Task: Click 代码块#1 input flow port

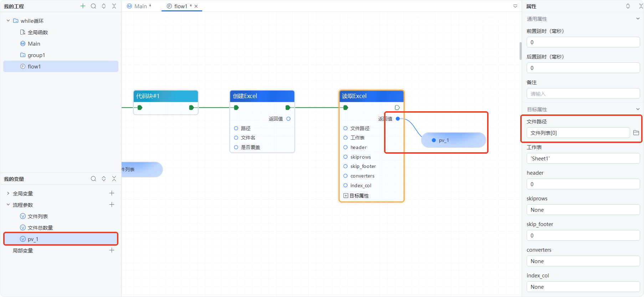Action: click(x=140, y=107)
